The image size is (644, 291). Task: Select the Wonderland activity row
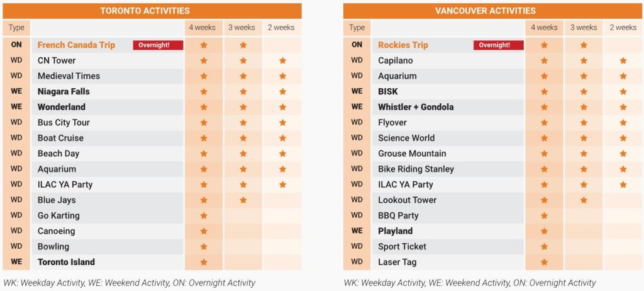point(152,107)
